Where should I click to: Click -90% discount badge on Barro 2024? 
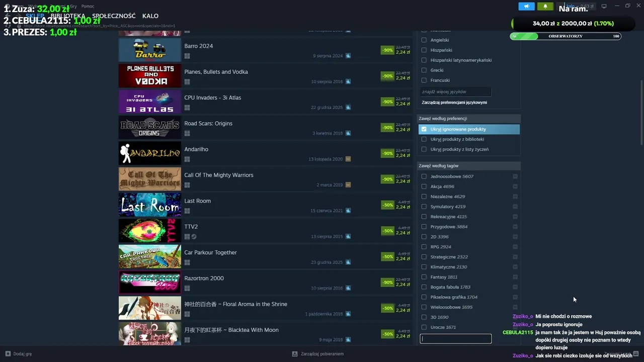point(387,50)
